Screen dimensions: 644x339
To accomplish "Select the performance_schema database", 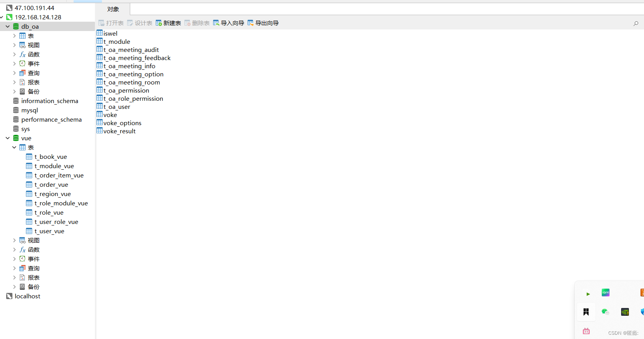I will 51,119.
